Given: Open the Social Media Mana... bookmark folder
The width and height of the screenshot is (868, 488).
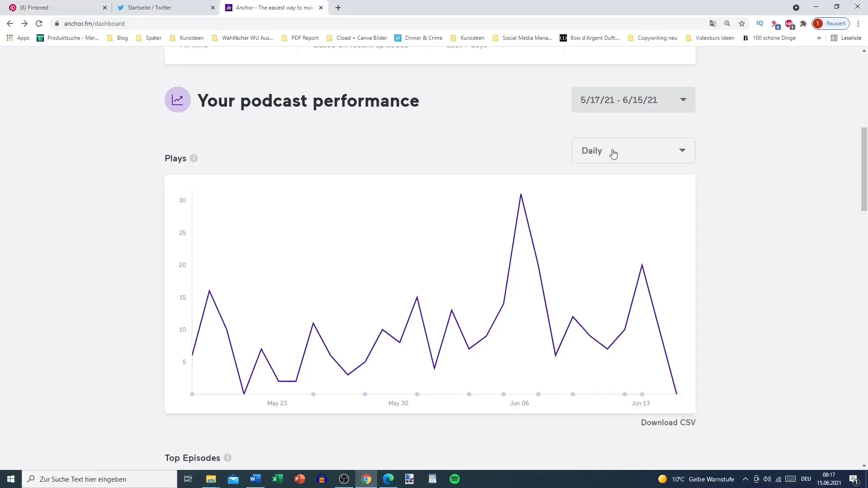Looking at the screenshot, I should (523, 38).
